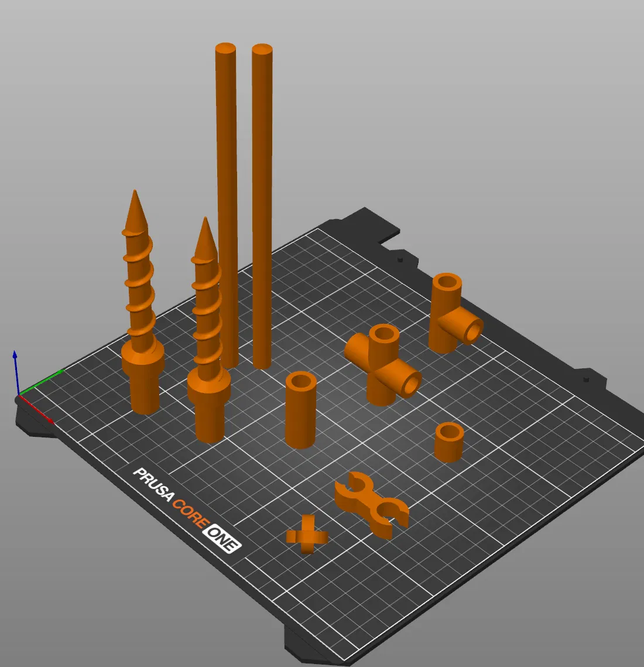Select the medium upright hollow tube

pyautogui.click(x=301, y=410)
